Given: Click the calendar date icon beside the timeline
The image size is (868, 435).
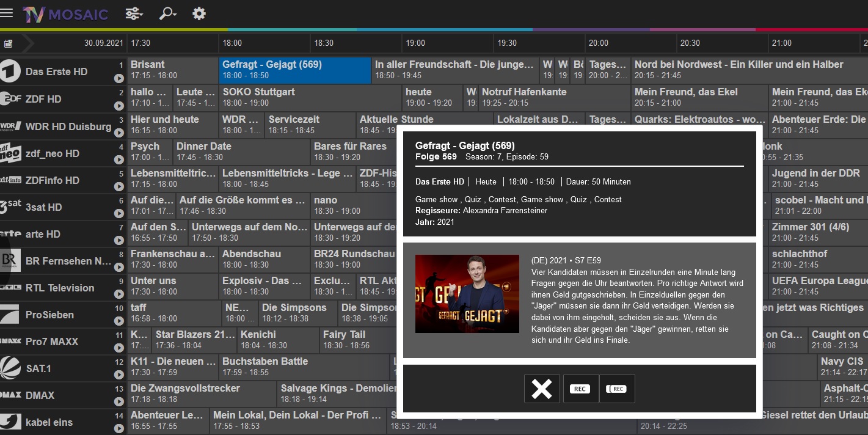Looking at the screenshot, I should click(8, 43).
